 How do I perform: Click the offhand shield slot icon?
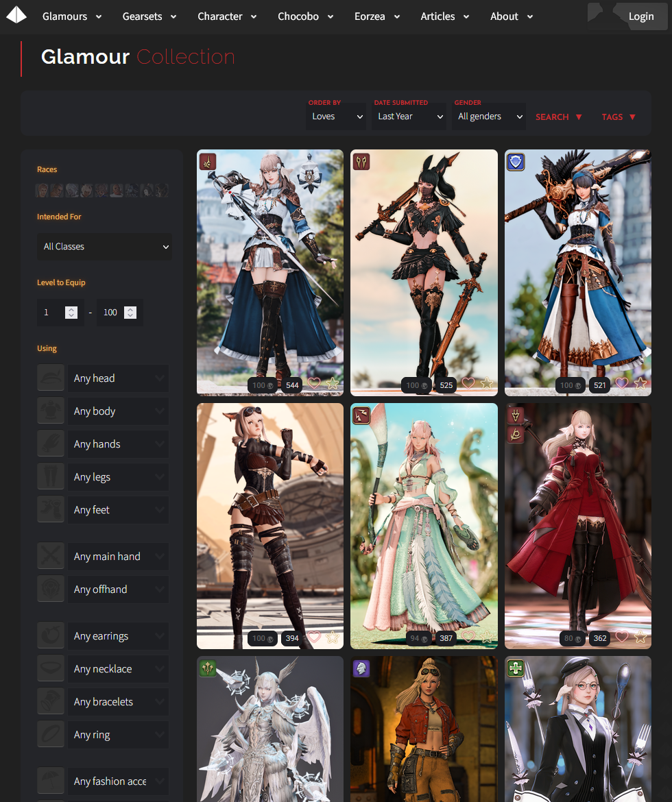pyautogui.click(x=51, y=590)
